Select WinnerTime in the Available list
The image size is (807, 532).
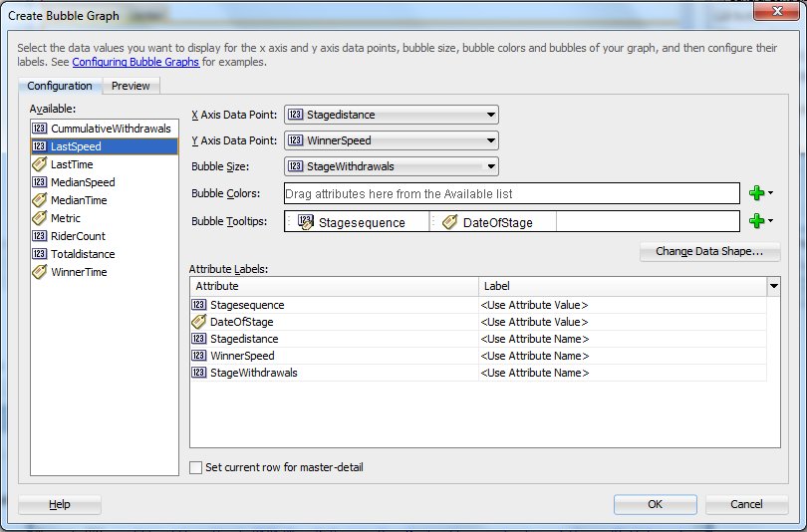pos(79,272)
